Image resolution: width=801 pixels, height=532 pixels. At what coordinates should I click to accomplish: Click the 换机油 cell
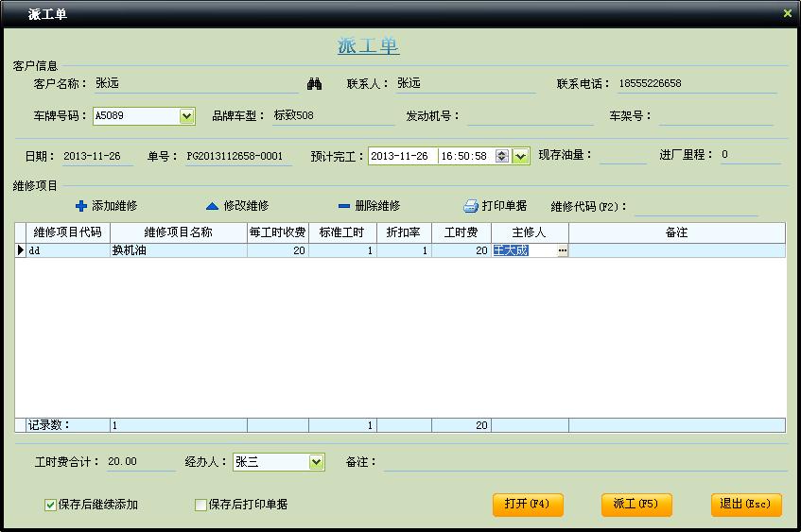179,250
